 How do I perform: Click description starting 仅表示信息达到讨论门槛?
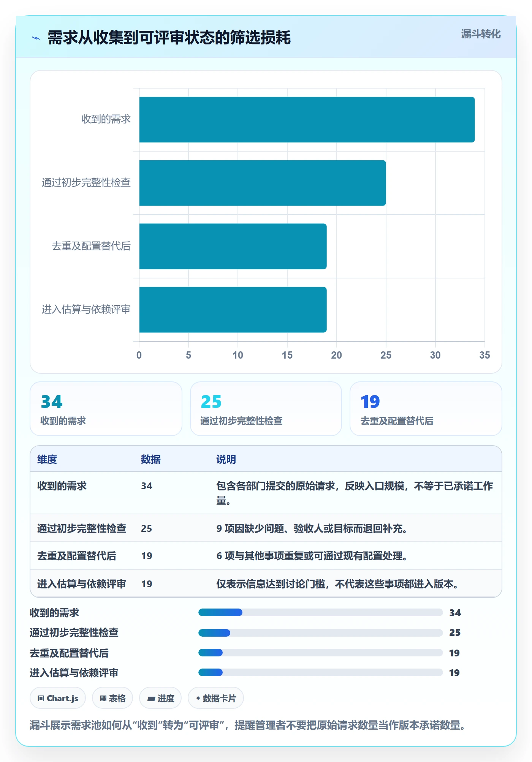[337, 584]
